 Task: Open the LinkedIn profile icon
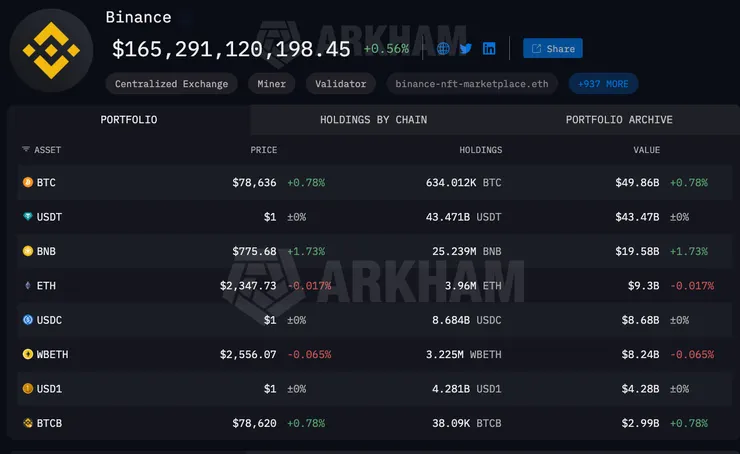click(x=489, y=49)
